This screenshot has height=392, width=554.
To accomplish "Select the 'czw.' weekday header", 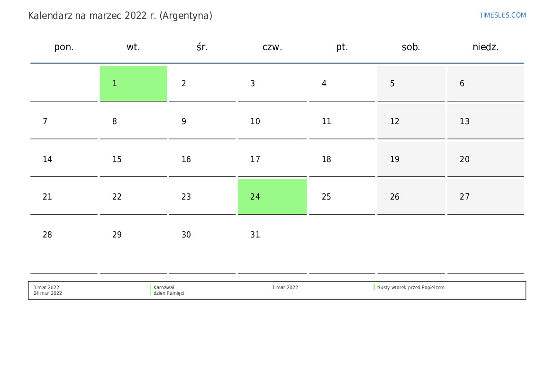I will click(x=272, y=47).
